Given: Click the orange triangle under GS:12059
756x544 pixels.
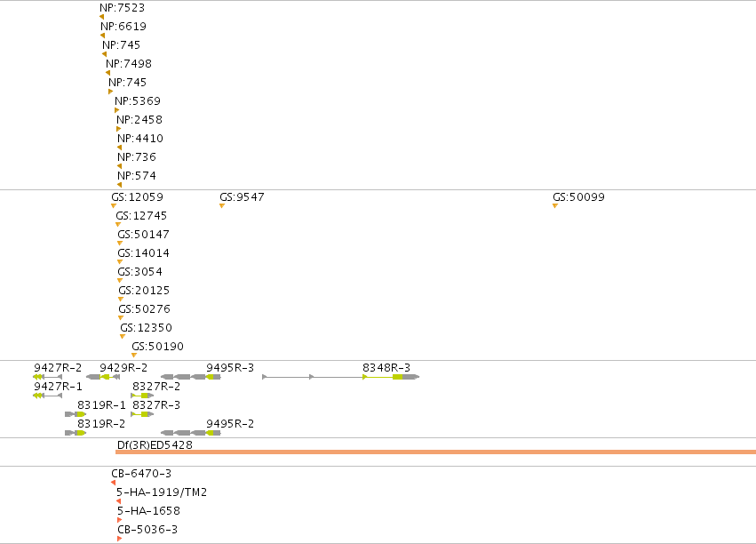Looking at the screenshot, I should click(x=114, y=206).
